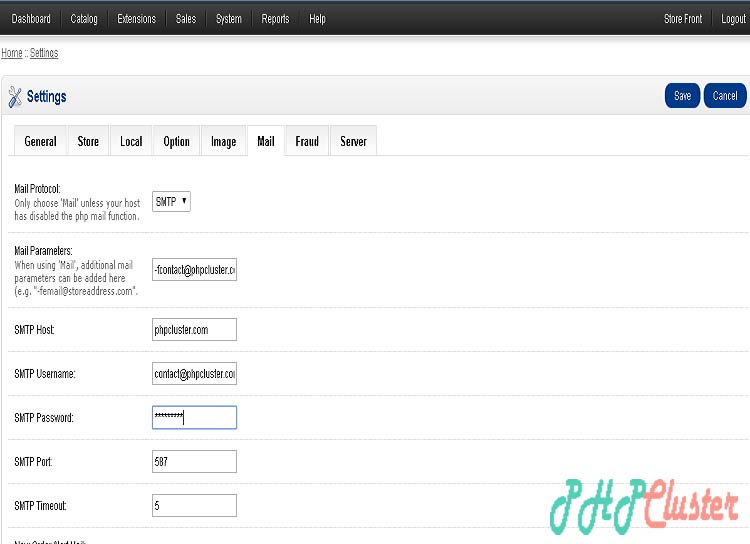This screenshot has width=750, height=544.
Task: Open the Dashboard menu item
Action: pyautogui.click(x=31, y=19)
